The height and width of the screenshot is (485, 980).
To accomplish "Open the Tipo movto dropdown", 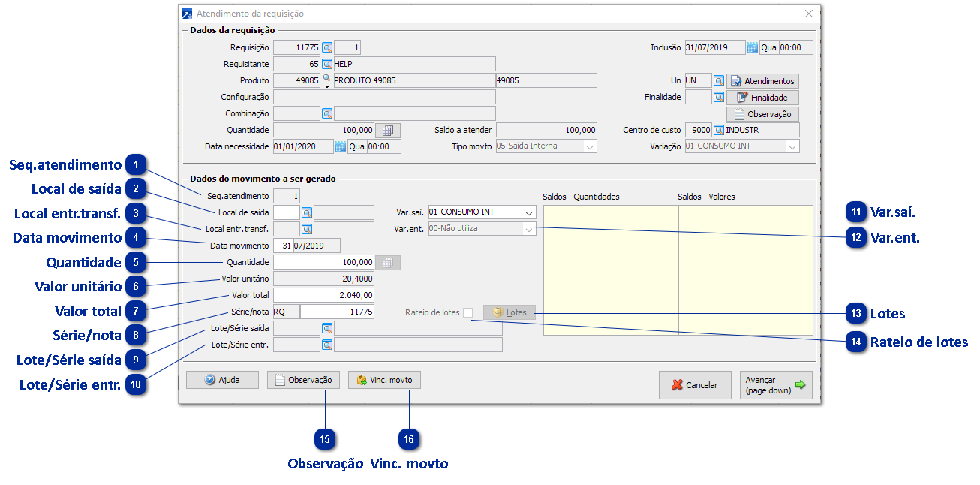I will click(x=590, y=147).
